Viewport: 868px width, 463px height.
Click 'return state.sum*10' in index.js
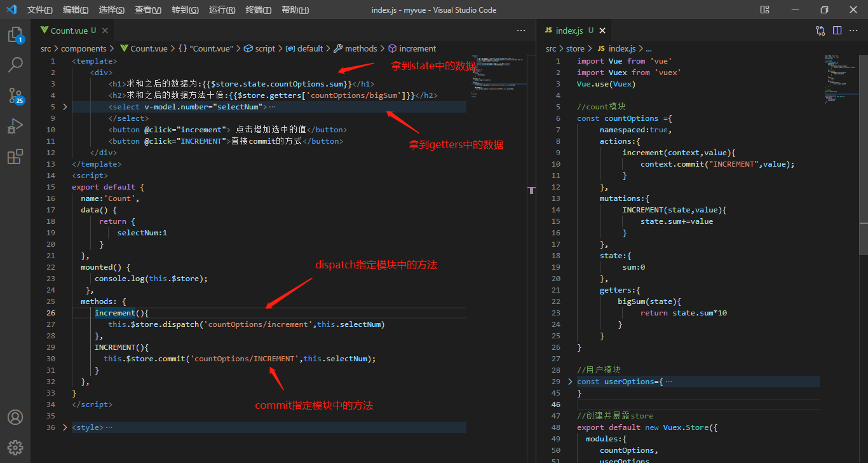(684, 313)
